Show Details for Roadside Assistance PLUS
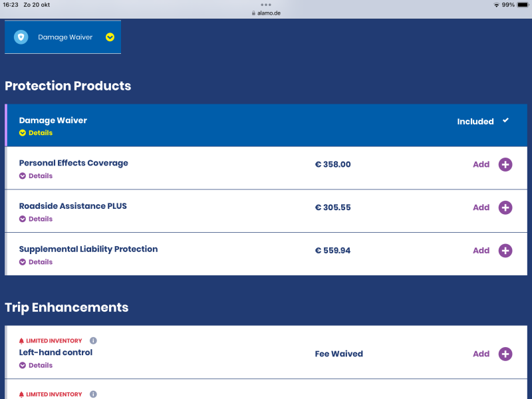 coord(36,219)
